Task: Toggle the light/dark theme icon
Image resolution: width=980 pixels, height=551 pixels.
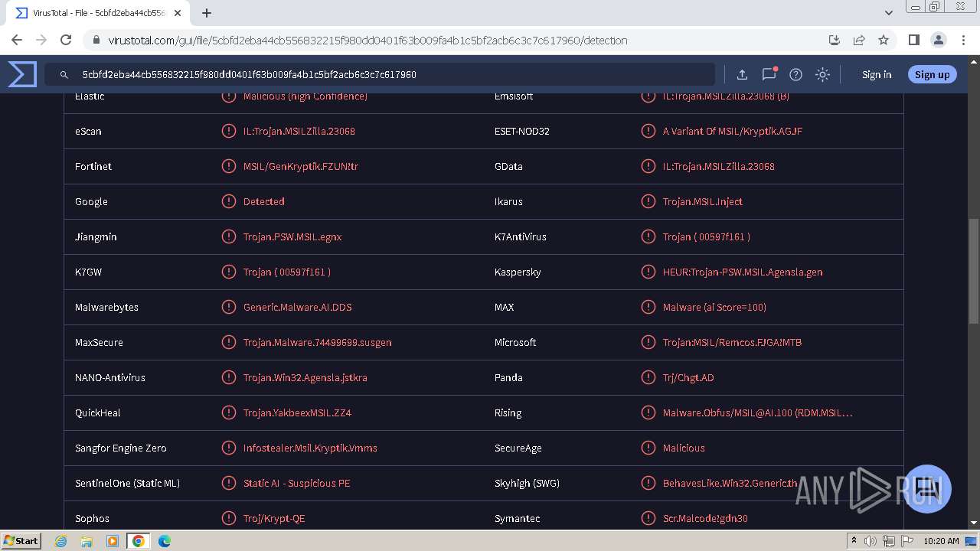Action: pos(822,74)
